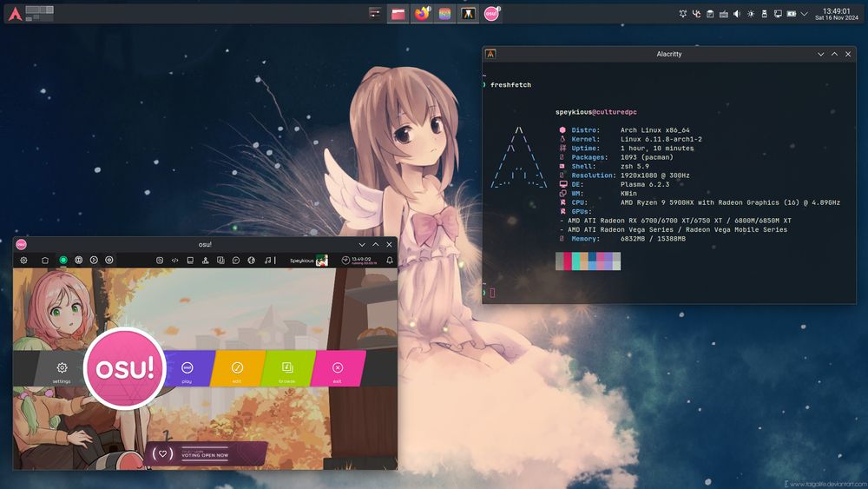This screenshot has height=489, width=868.
Task: Click the virtual desktop pager widget
Action: coord(39,14)
